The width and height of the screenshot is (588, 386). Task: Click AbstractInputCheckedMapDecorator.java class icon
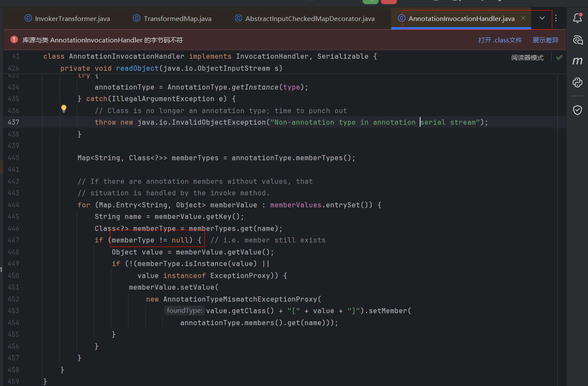point(239,18)
